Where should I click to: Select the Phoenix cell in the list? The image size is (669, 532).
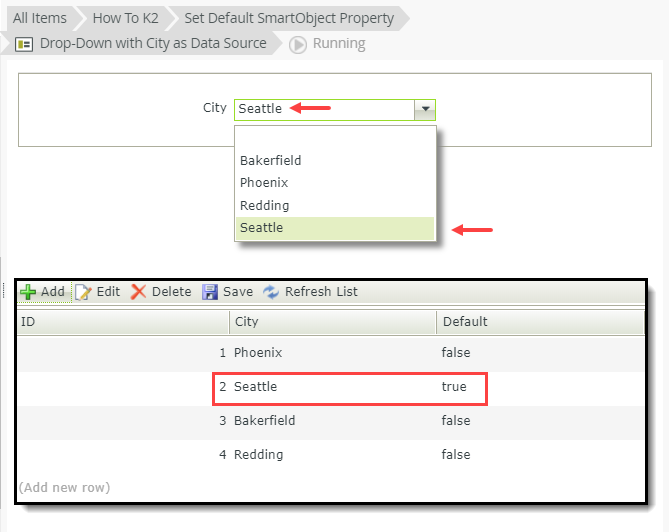[x=258, y=353]
